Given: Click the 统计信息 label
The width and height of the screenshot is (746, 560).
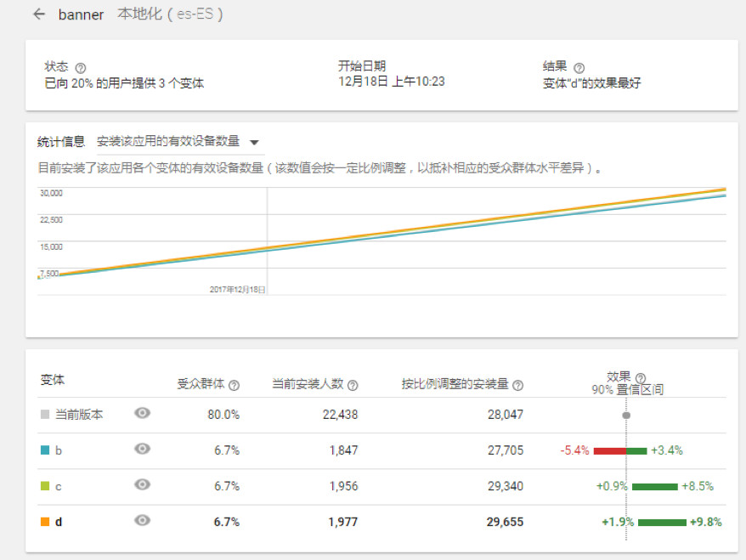Looking at the screenshot, I should coord(61,142).
